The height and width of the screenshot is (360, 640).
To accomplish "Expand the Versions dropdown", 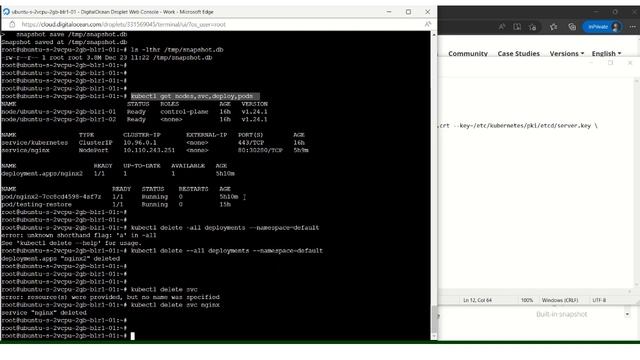I will 567,53.
